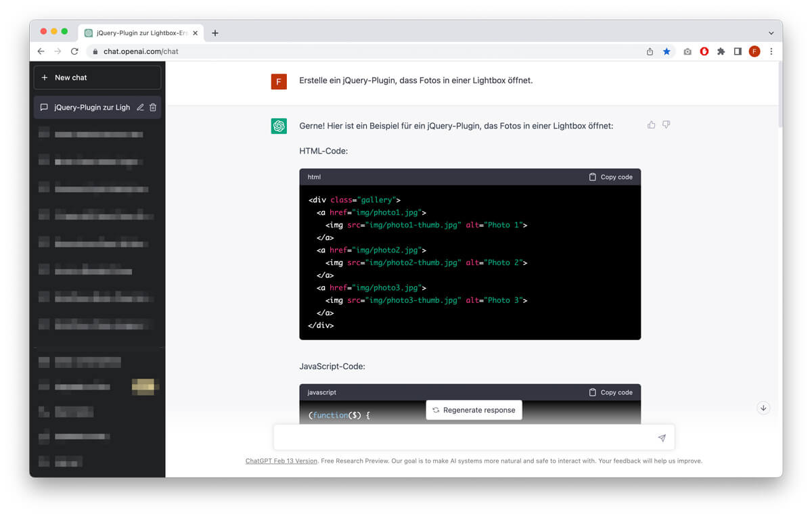Click the camera icon in the toolbar
The height and width of the screenshot is (516, 812).
tap(687, 51)
